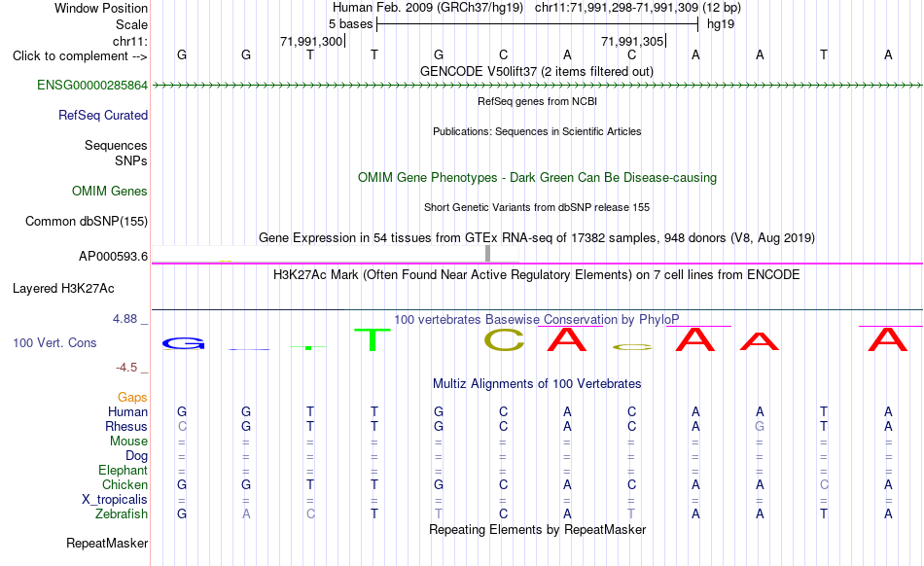Select the Mouse species row label

[x=128, y=442]
